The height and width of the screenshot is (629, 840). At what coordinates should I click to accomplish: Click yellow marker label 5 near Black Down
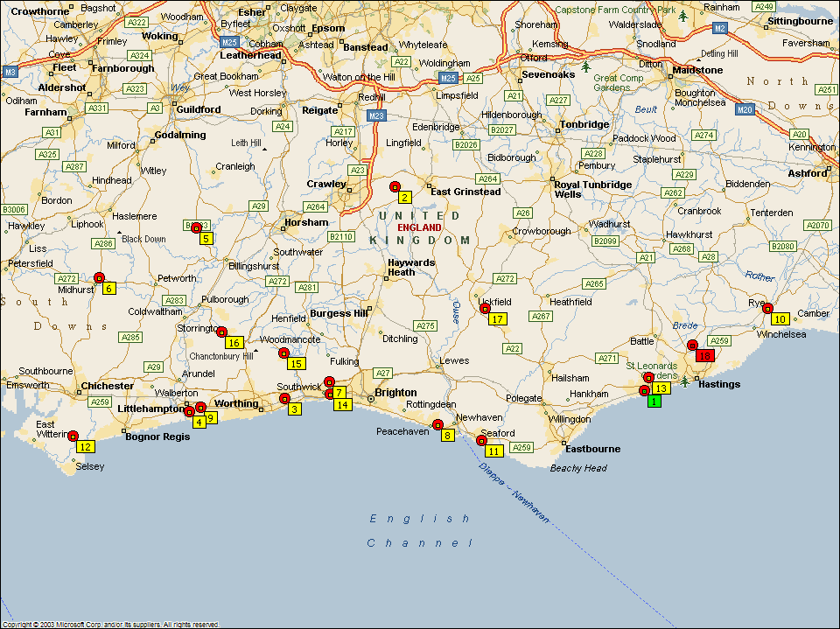[206, 239]
